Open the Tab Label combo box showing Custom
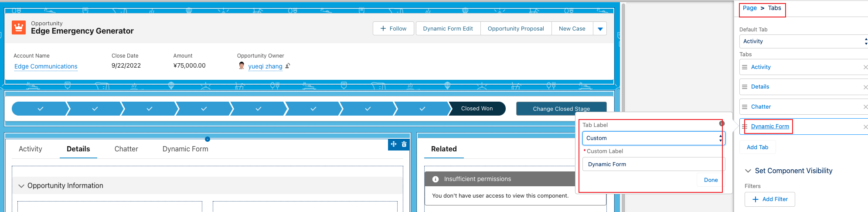Image resolution: width=868 pixels, height=212 pixels. click(654, 138)
